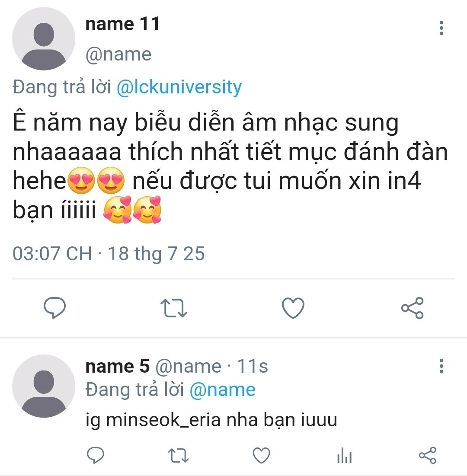Click the 11s timestamp on name 5's reply
This screenshot has height=476, width=467.
click(253, 367)
